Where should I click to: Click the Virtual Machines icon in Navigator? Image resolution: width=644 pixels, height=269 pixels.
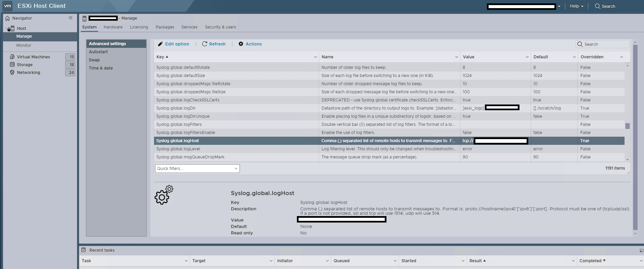click(x=12, y=57)
